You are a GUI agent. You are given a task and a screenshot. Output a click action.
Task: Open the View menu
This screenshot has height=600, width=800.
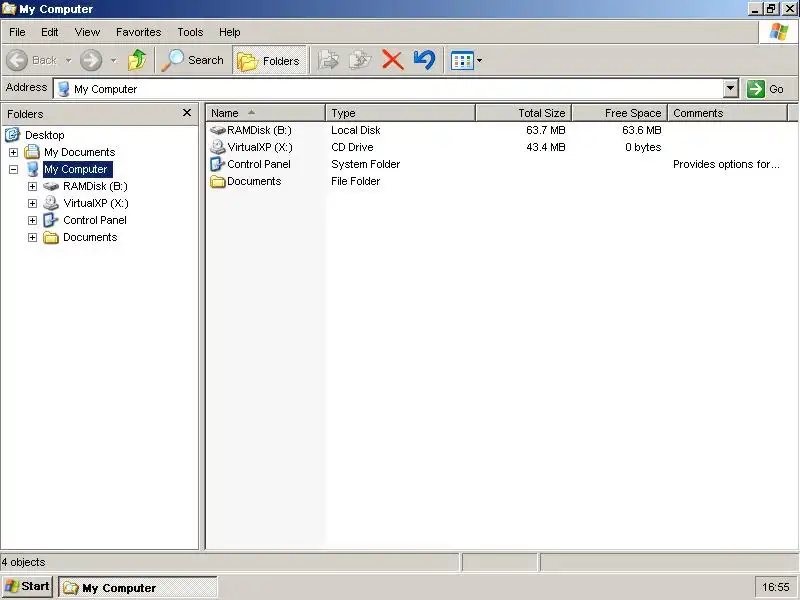(87, 32)
